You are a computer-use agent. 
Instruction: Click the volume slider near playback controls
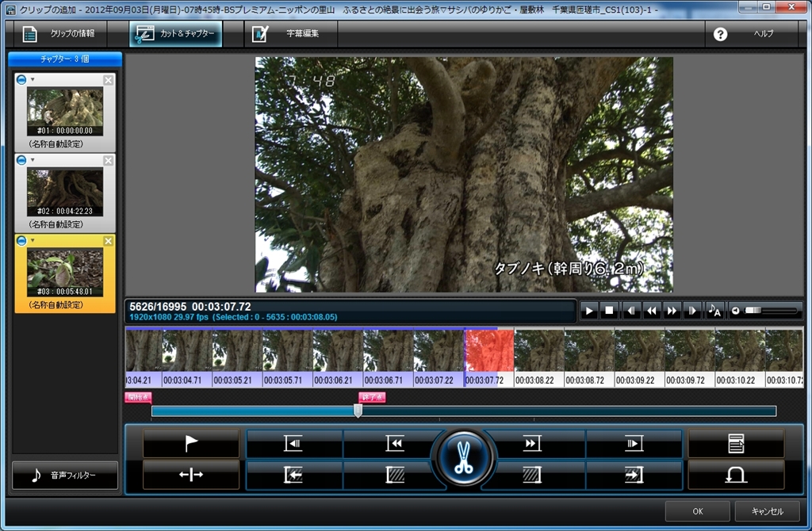[x=771, y=311]
